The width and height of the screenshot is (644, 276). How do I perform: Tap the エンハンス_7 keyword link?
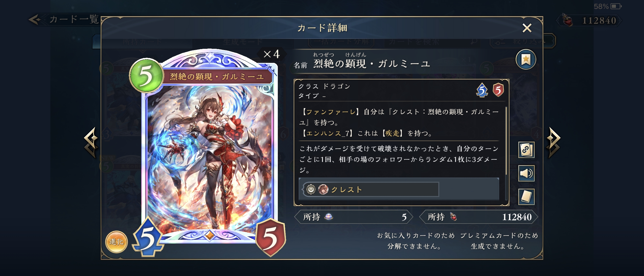[x=328, y=133]
